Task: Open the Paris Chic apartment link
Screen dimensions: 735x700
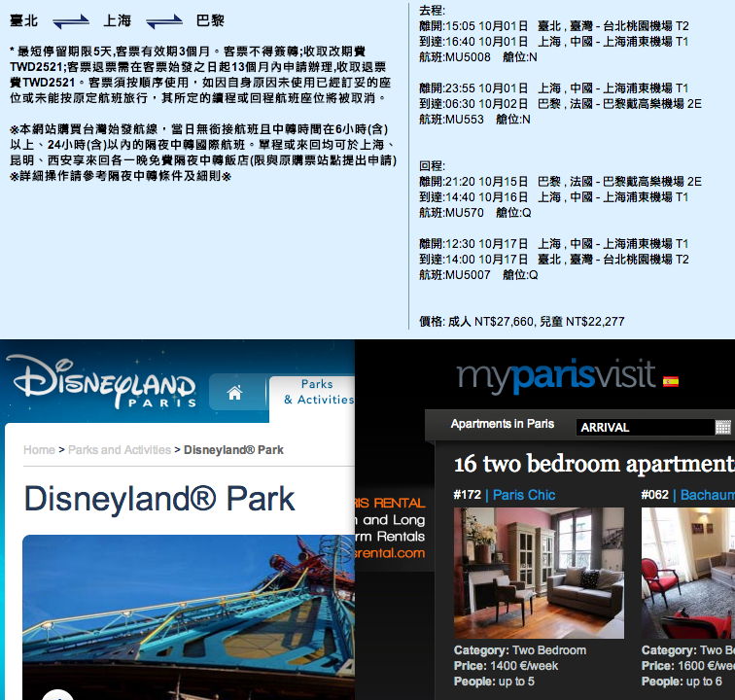Action: point(524,495)
